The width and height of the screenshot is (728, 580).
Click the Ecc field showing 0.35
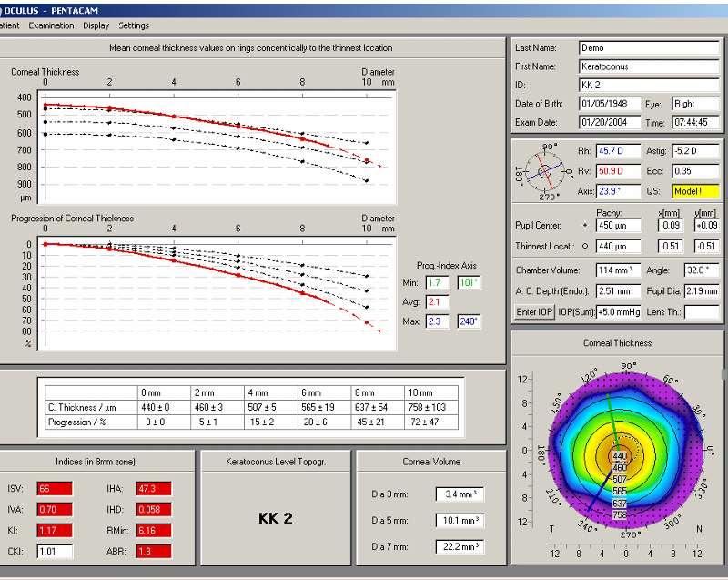695,171
